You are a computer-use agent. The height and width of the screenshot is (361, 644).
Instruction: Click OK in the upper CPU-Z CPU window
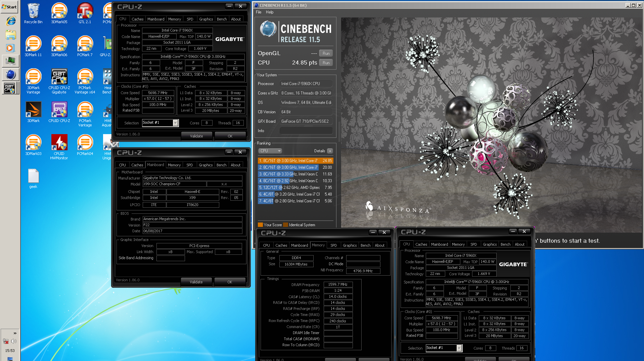(230, 136)
